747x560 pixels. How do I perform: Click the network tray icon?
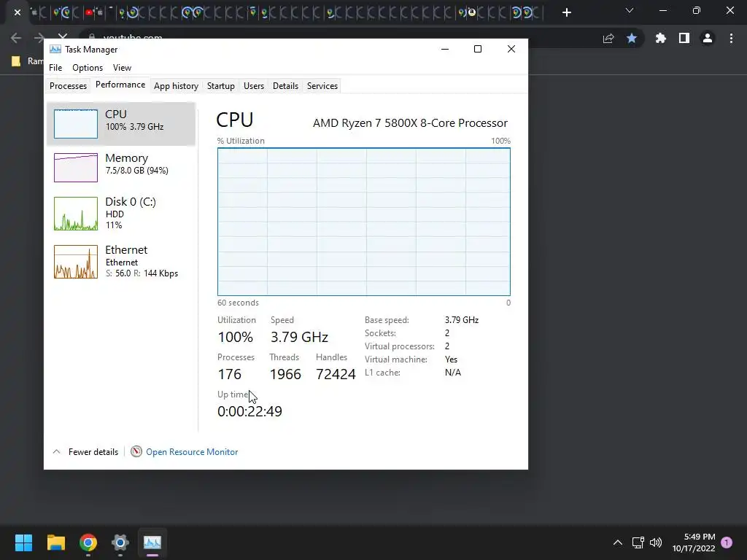point(638,542)
